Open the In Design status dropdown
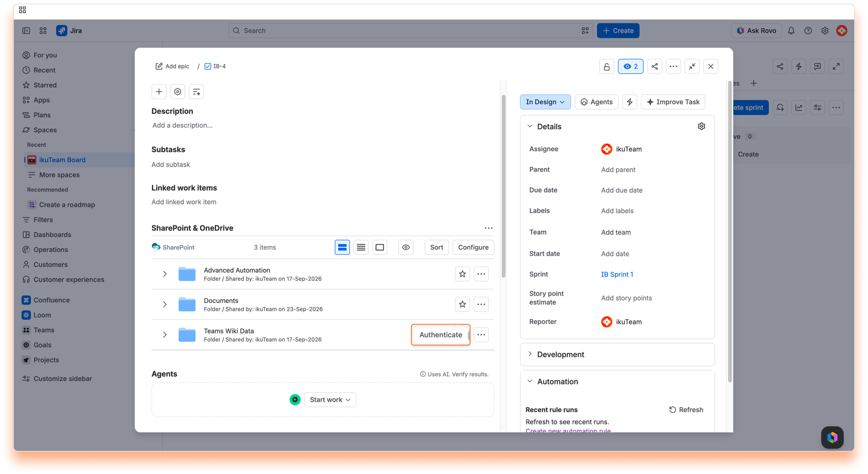 (545, 102)
